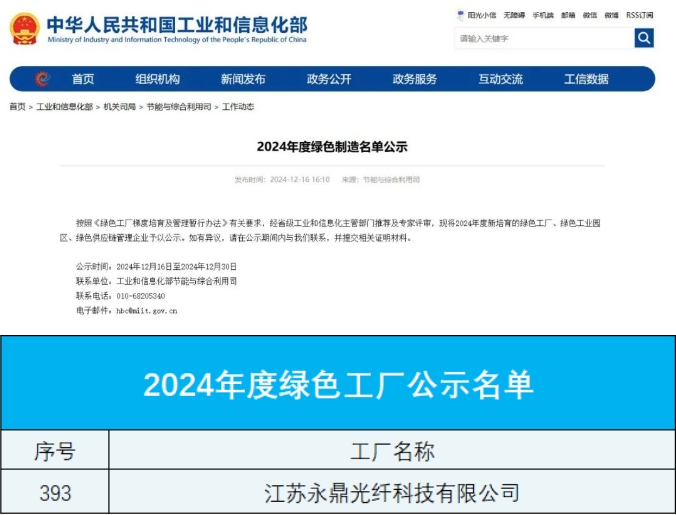The height and width of the screenshot is (515, 676).
Task: Go to 新闻发布 in the navigation bar
Action: coord(243,79)
